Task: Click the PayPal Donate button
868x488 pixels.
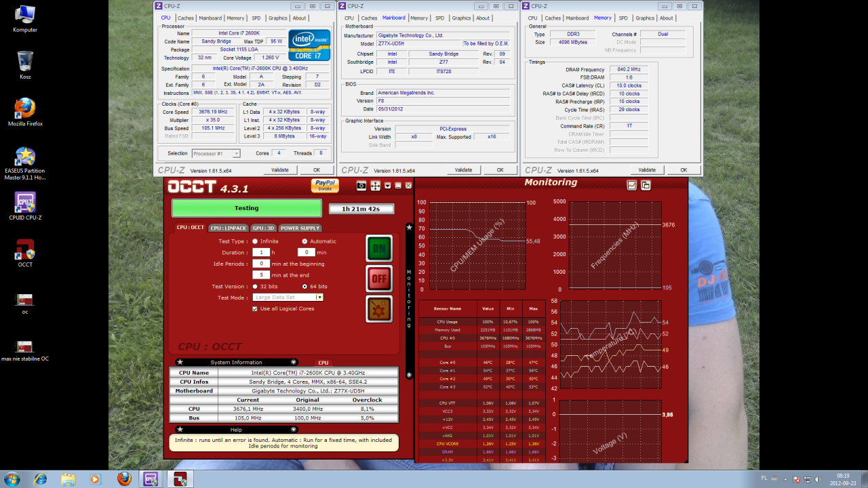Action: 325,185
